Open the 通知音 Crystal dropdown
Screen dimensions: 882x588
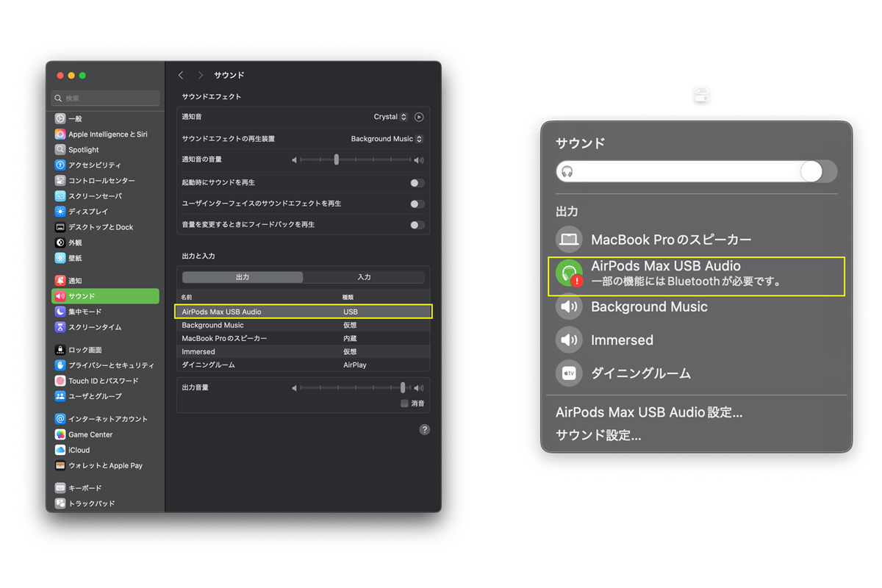tap(390, 117)
